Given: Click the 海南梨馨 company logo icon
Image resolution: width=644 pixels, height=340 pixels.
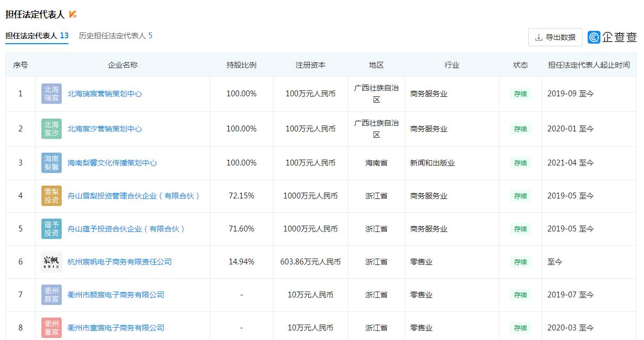Looking at the screenshot, I should coord(52,163).
